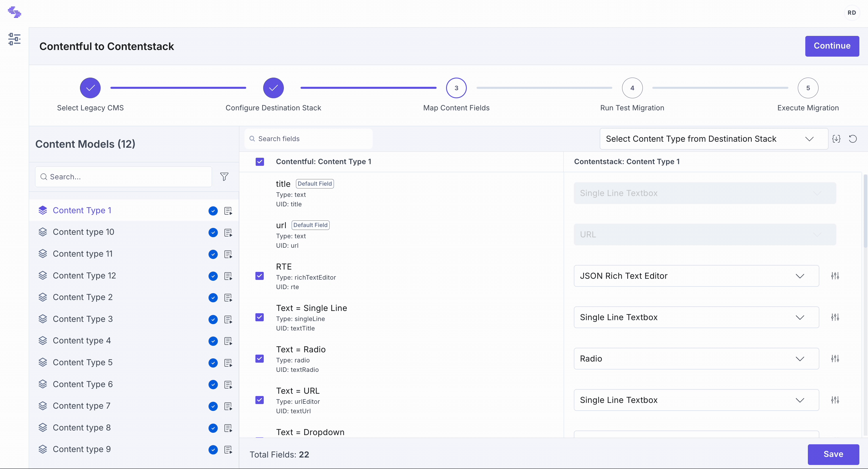868x469 pixels.
Task: Click the filter icon beside content model search
Action: (x=224, y=177)
